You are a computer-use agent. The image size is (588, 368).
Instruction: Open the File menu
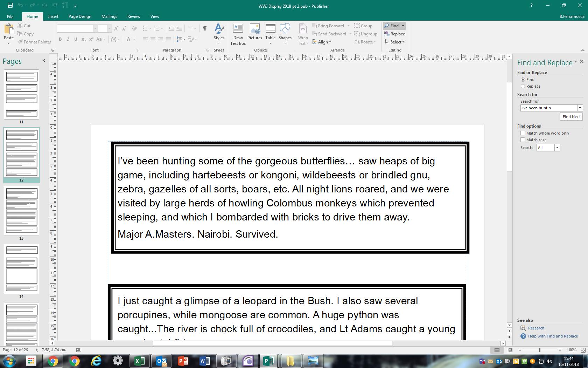[10, 16]
